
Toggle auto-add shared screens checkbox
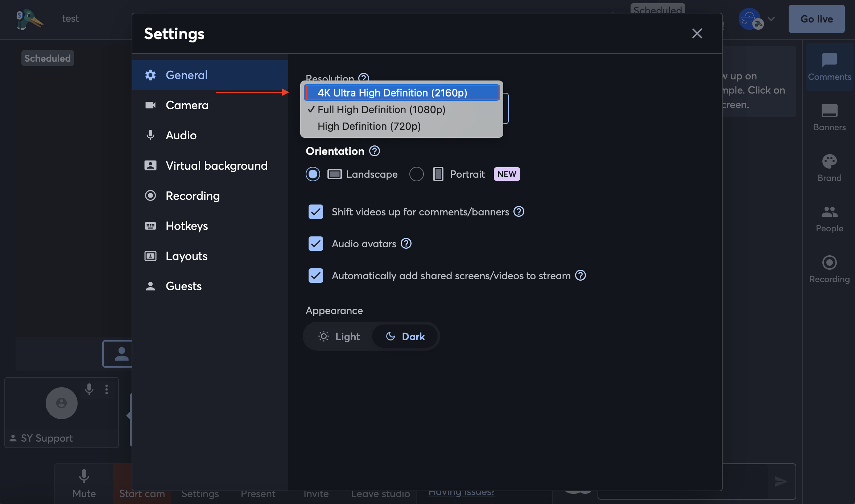click(x=316, y=276)
